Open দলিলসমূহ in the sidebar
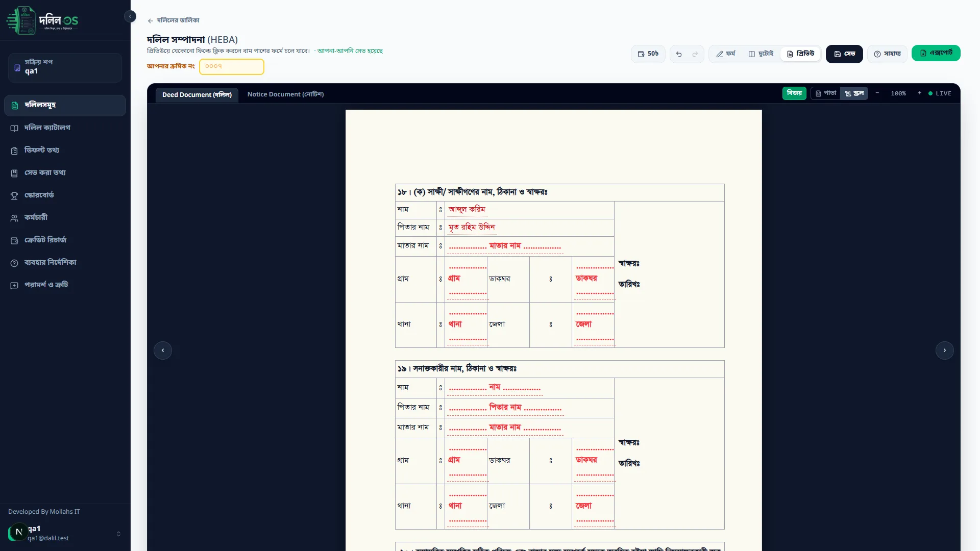Viewport: 980px width, 551px height. click(65, 105)
